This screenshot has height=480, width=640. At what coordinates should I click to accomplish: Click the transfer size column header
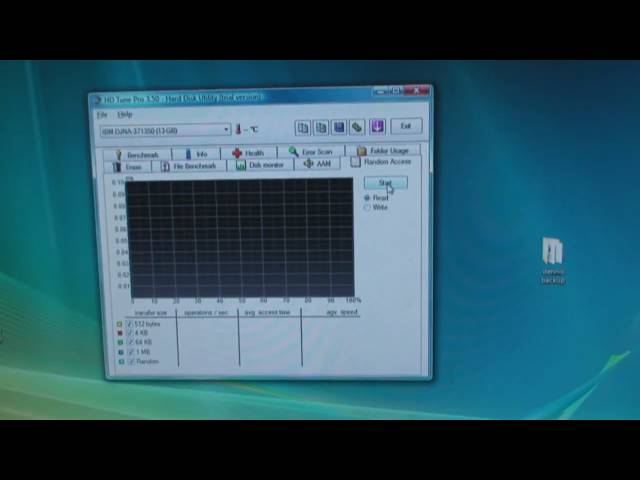(151, 313)
